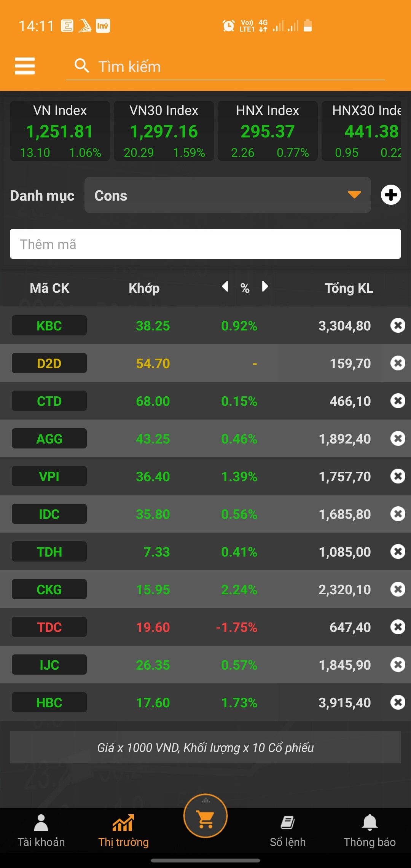
Task: Remove KBC from the watchlist
Action: click(x=398, y=325)
